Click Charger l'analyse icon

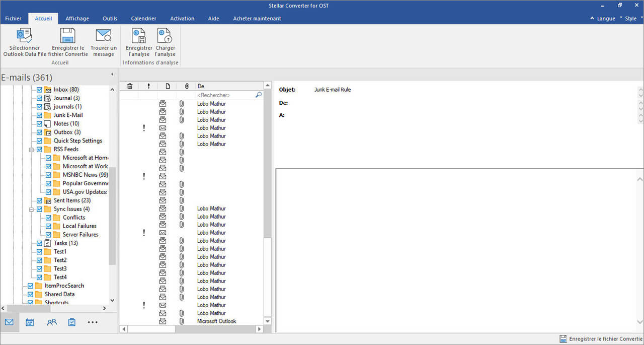click(165, 35)
